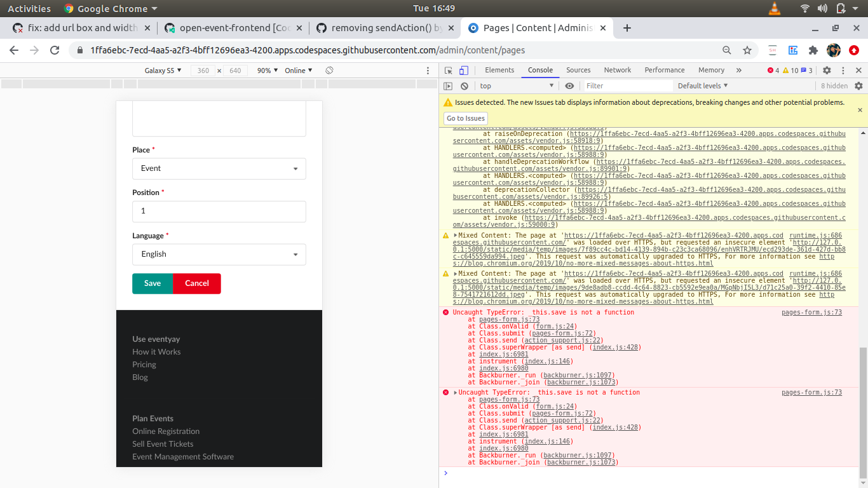The width and height of the screenshot is (868, 488).
Task: Click the browser extensions puzzle icon
Action: (813, 50)
